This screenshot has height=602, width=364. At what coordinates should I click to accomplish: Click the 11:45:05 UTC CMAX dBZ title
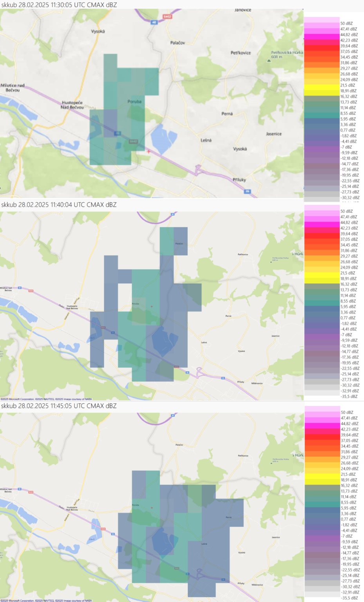coord(59,406)
